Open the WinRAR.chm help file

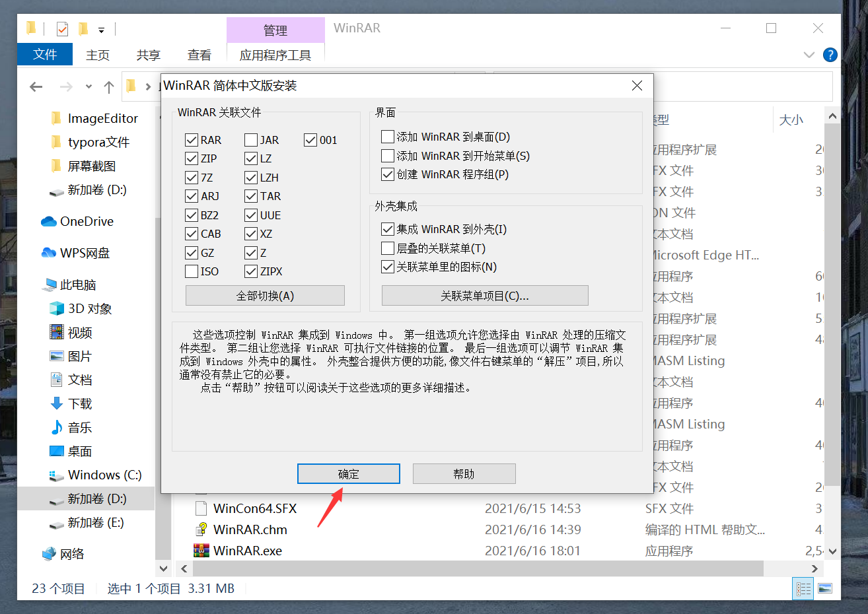(249, 529)
